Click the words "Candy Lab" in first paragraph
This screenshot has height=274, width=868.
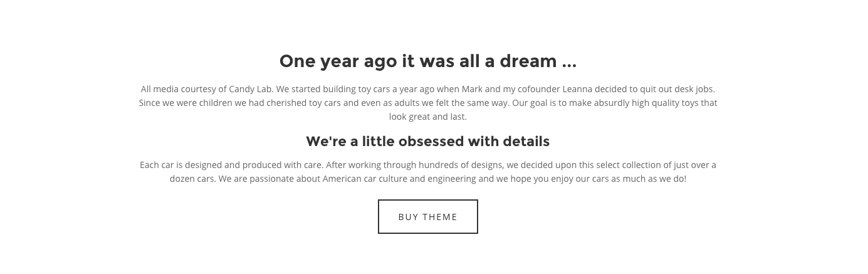point(251,89)
